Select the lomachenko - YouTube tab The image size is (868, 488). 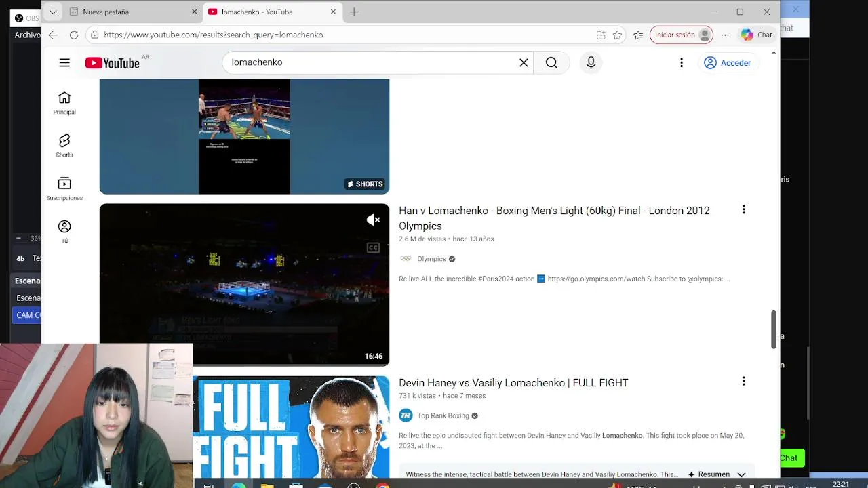[264, 12]
